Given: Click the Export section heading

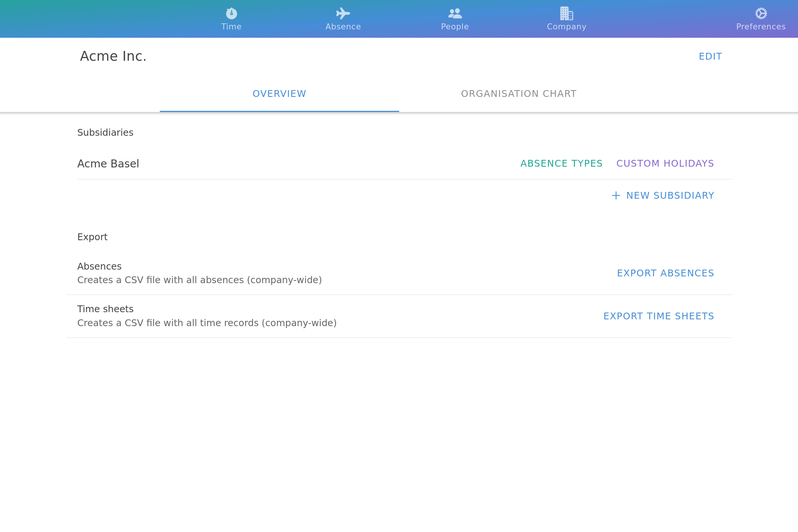Looking at the screenshot, I should coord(92,237).
